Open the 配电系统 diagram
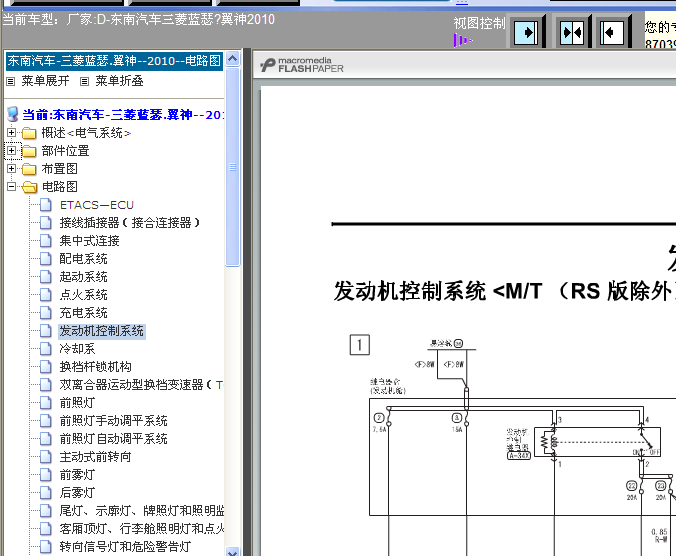Viewport: 676px width, 556px height. (84, 259)
